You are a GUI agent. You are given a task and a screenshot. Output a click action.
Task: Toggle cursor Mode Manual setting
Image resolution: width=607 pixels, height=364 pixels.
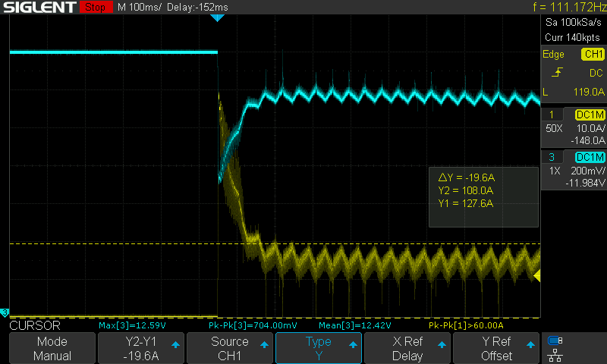(x=52, y=349)
